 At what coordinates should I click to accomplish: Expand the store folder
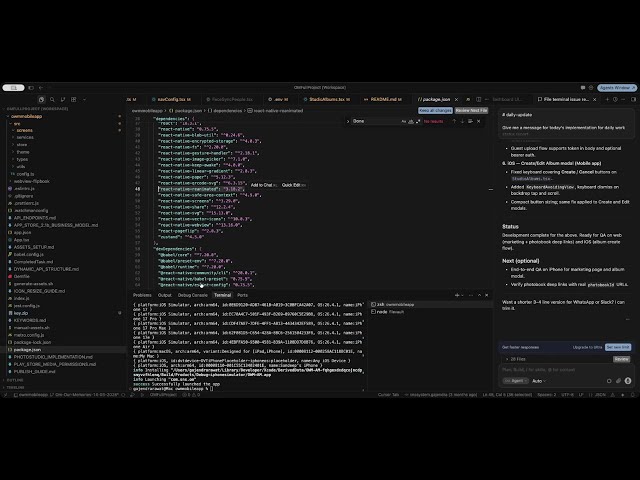(x=63, y=144)
